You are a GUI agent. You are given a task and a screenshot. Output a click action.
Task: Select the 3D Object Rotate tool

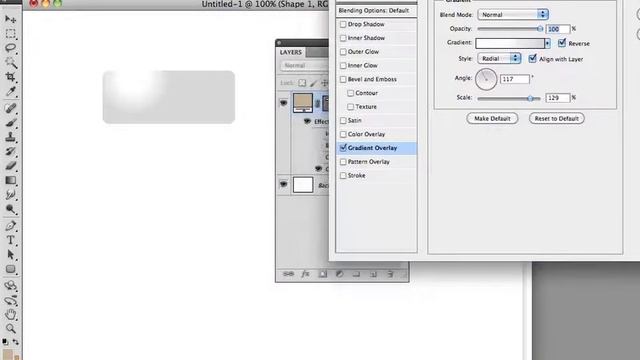(x=11, y=286)
